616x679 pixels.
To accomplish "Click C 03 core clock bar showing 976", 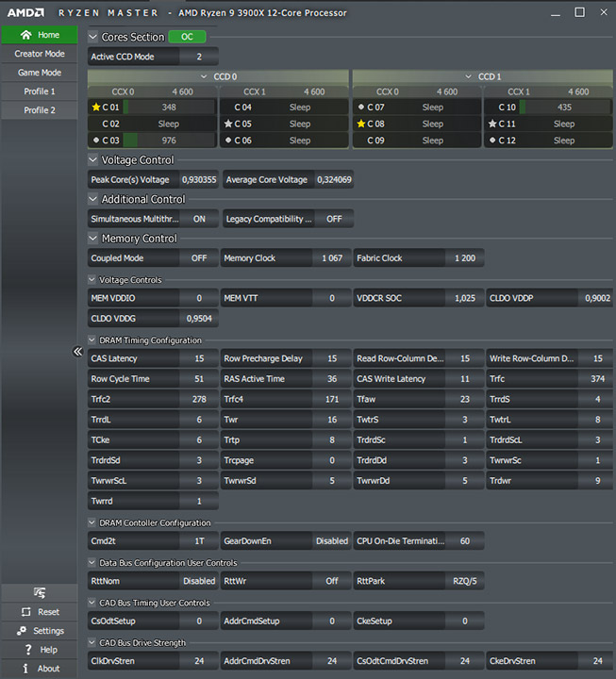I will 169,141.
